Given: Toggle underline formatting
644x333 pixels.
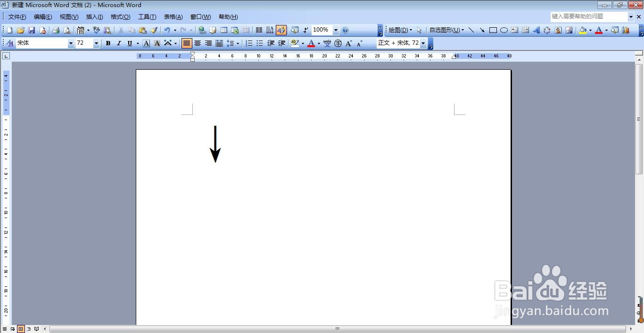Looking at the screenshot, I should click(130, 43).
